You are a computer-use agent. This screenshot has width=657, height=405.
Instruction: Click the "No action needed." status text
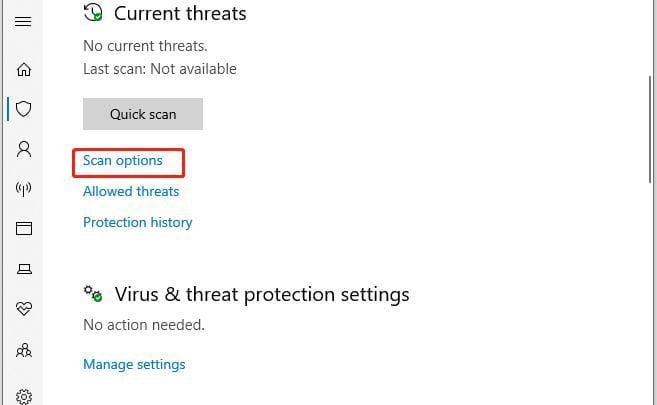(144, 325)
